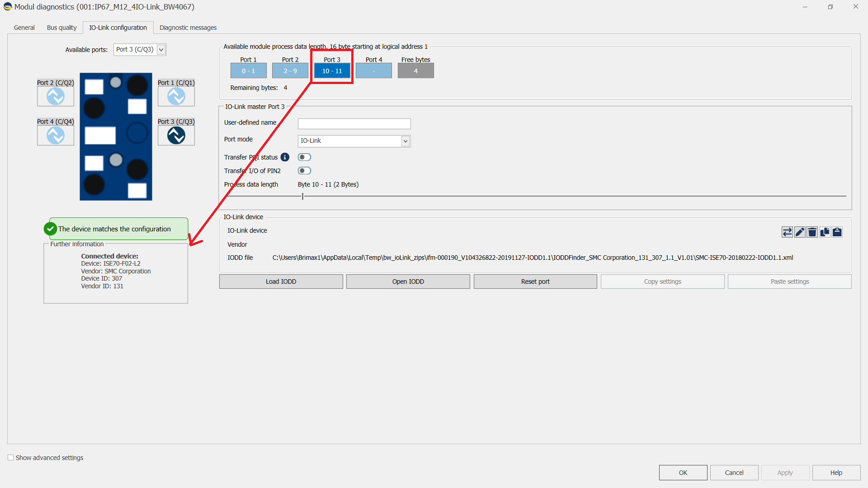Click the User-defined name input field
Viewport: 868px width, 488px height.
[x=354, y=123]
